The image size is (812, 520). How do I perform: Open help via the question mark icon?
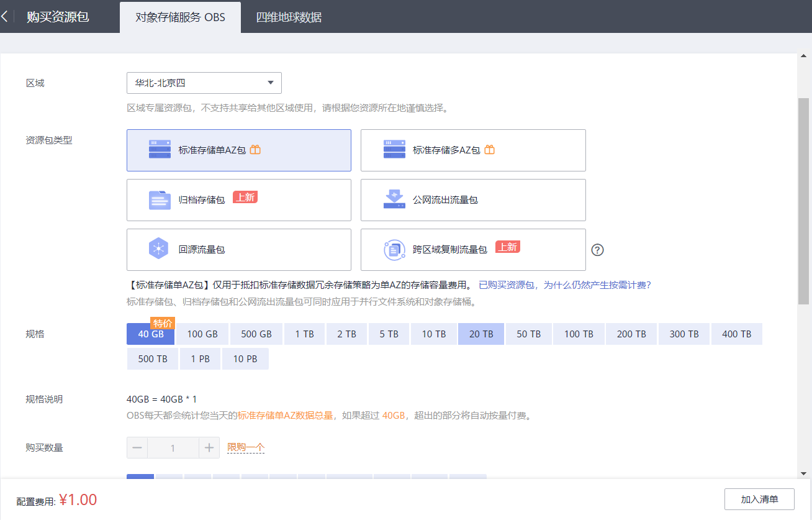point(597,250)
